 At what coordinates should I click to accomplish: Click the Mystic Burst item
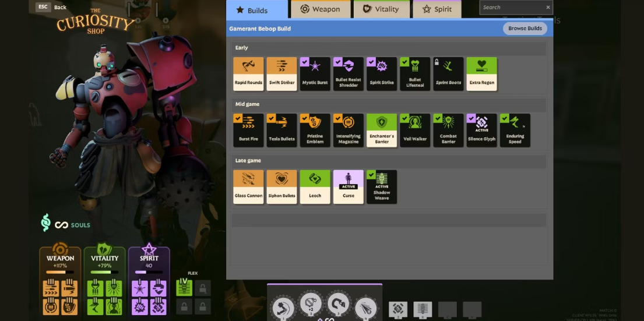(x=315, y=74)
